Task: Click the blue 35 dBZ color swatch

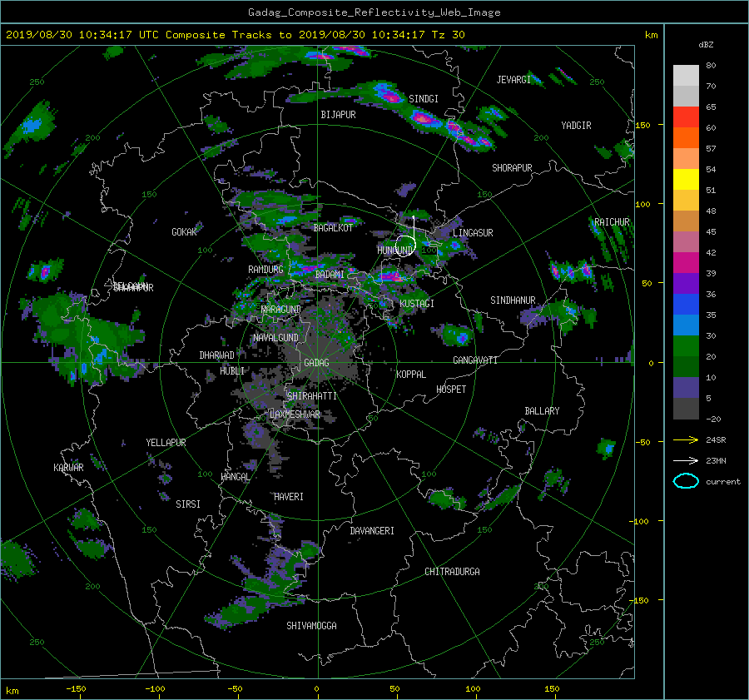Action: point(686,305)
